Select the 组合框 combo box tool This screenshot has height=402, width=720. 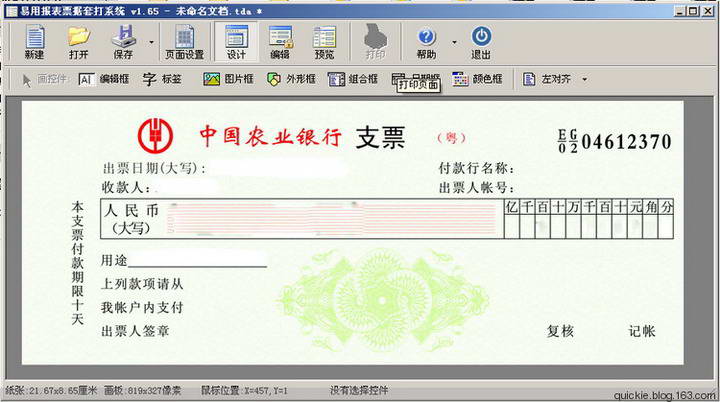coord(353,79)
